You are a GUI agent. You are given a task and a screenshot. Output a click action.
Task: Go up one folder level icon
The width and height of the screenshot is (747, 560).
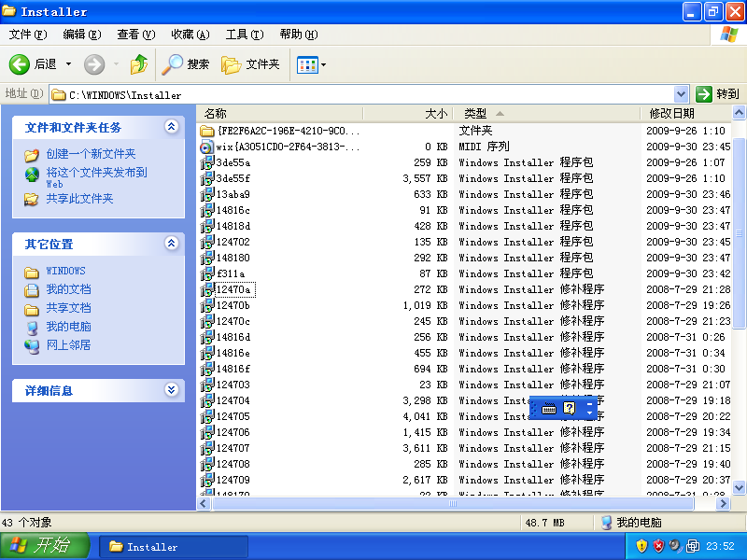coord(138,64)
